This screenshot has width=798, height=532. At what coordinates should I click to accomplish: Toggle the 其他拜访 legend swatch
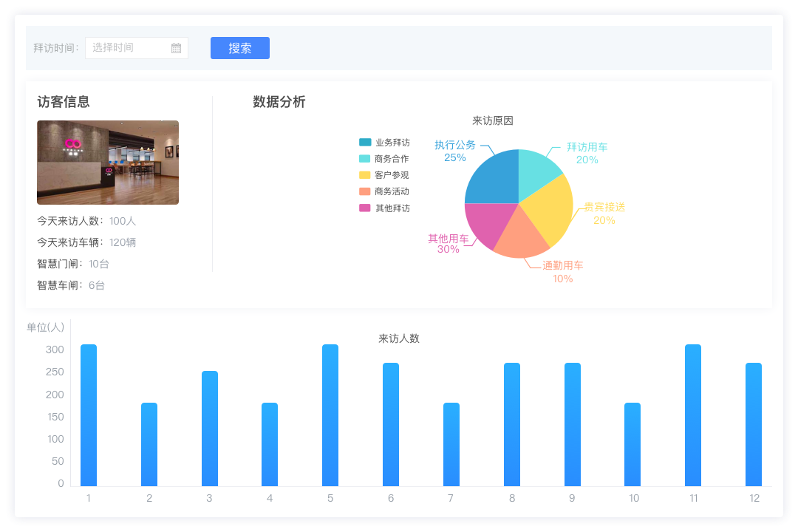365,208
